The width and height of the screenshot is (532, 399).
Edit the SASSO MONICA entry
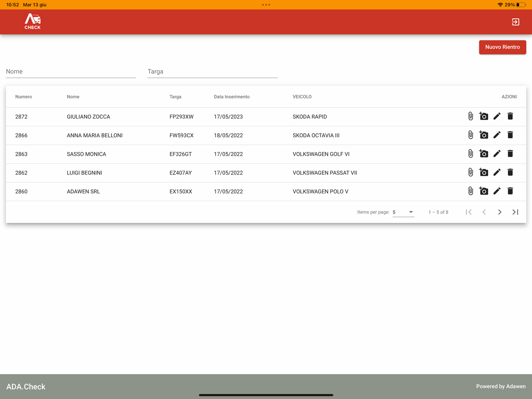(497, 154)
